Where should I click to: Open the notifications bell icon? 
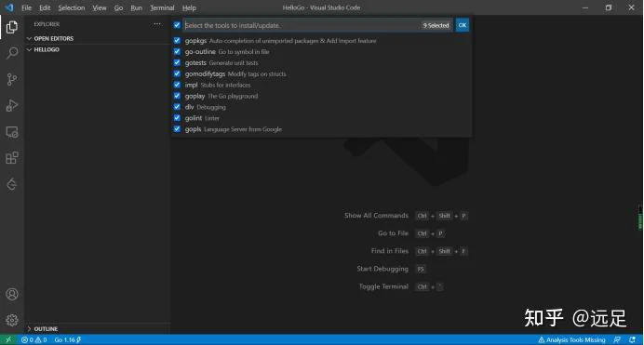632,339
